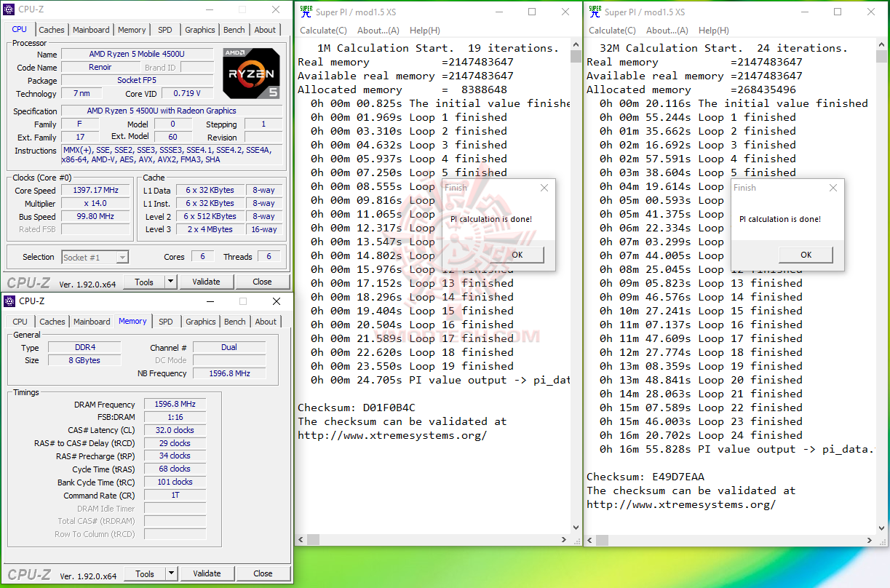Open Bench tab in top CPU-Z window

click(x=234, y=30)
